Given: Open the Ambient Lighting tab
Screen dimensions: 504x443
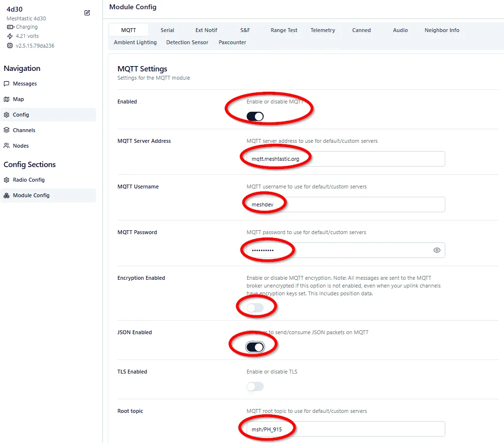Looking at the screenshot, I should [135, 42].
